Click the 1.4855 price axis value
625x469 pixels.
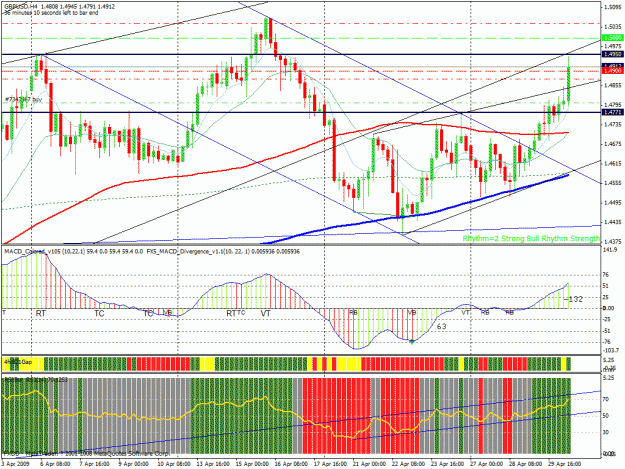(x=613, y=85)
